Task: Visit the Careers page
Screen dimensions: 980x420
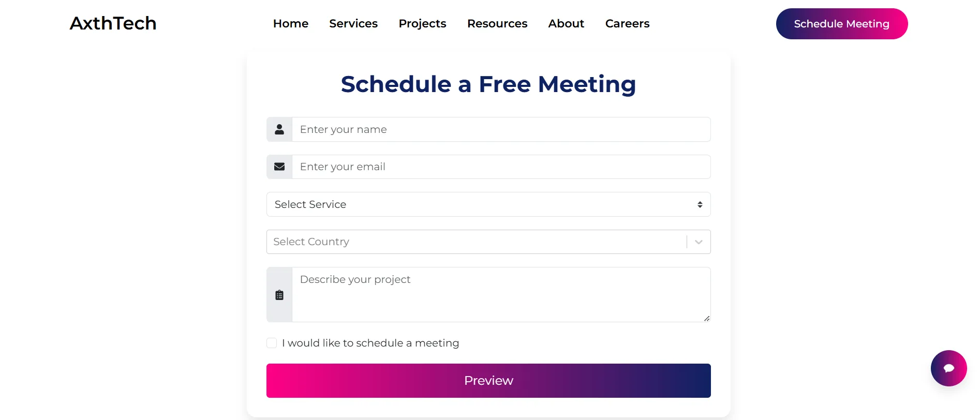Action: click(627, 23)
